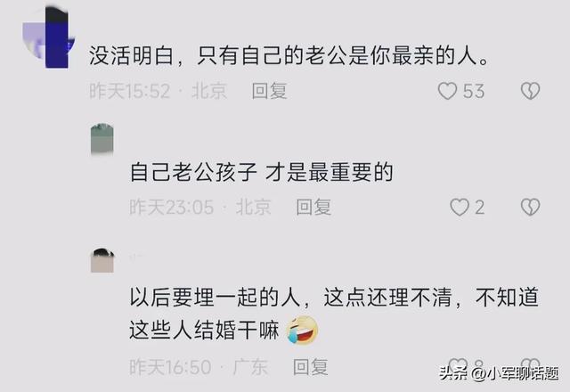Dislike the top Beijing comment
Viewport: 570px width, 392px height.
click(531, 91)
